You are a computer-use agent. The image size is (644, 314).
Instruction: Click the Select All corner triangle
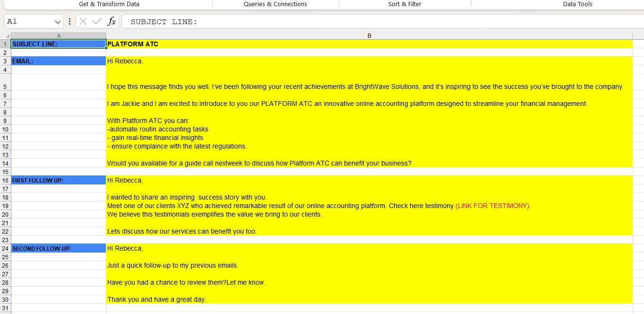tap(7, 36)
